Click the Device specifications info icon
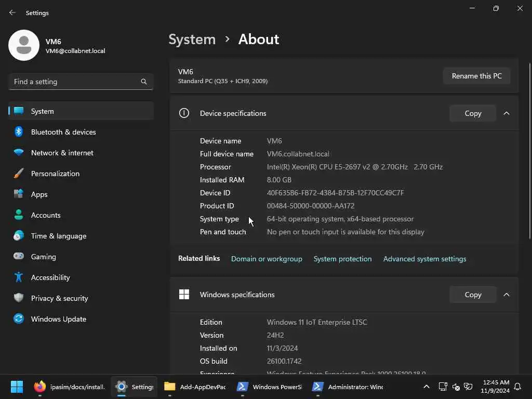 [184, 113]
